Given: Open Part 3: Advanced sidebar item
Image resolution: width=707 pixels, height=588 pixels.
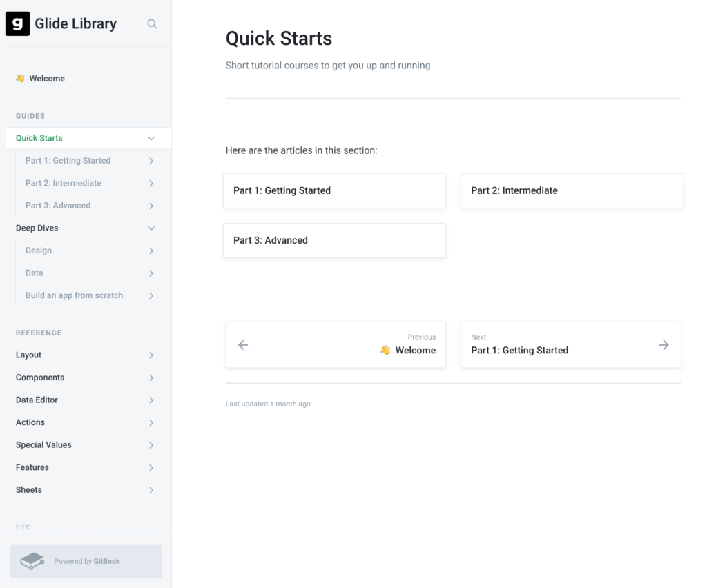Looking at the screenshot, I should click(x=58, y=206).
